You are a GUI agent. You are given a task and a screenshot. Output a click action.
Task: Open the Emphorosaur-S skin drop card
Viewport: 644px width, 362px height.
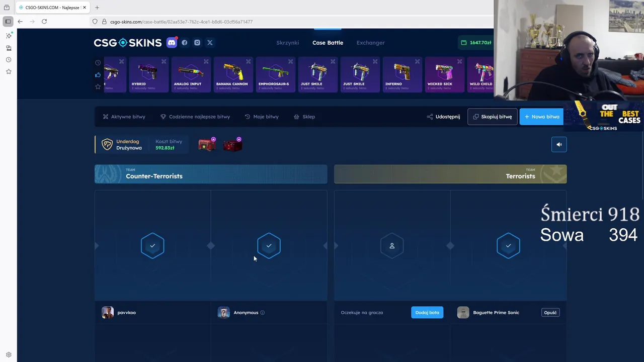pos(276,74)
